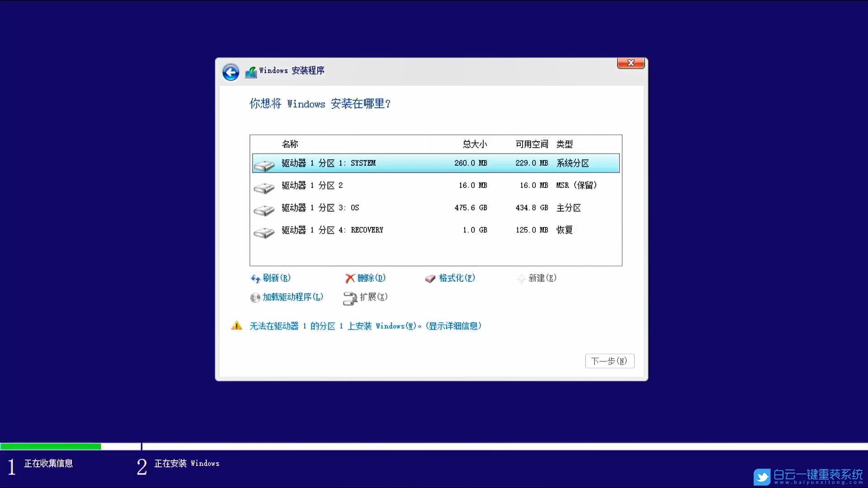Select 刷新(R) link
This screenshot has height=488, width=868.
[x=277, y=278]
